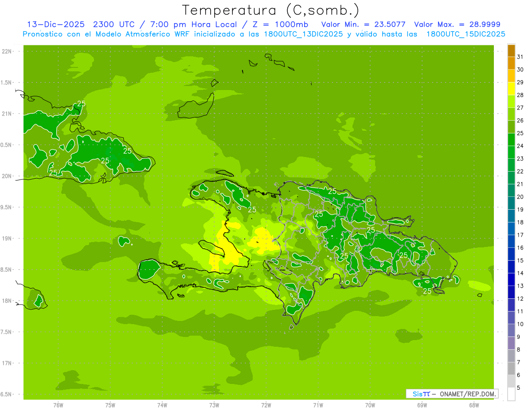Click the '76W' longitude label

pos(58,405)
